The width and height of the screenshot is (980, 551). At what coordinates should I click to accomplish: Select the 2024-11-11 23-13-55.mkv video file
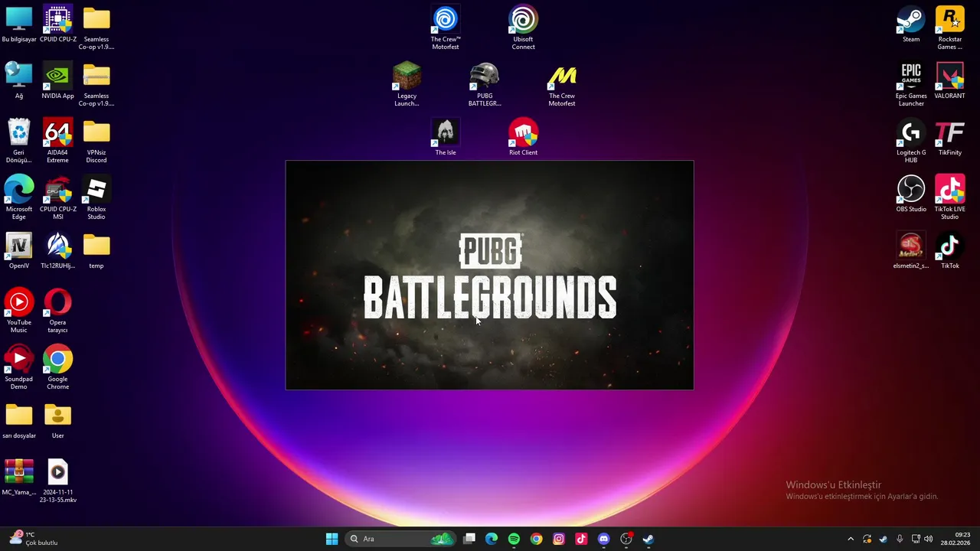point(58,481)
